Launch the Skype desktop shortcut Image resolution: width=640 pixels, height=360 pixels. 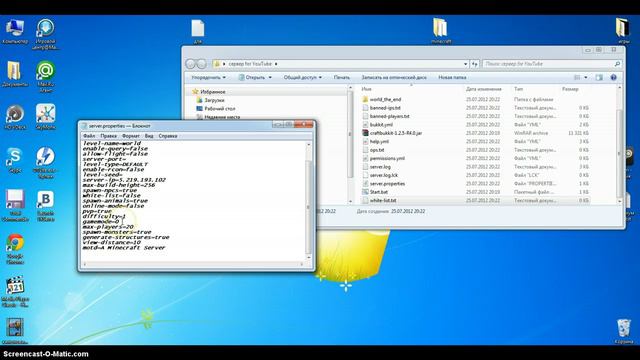(x=15, y=160)
